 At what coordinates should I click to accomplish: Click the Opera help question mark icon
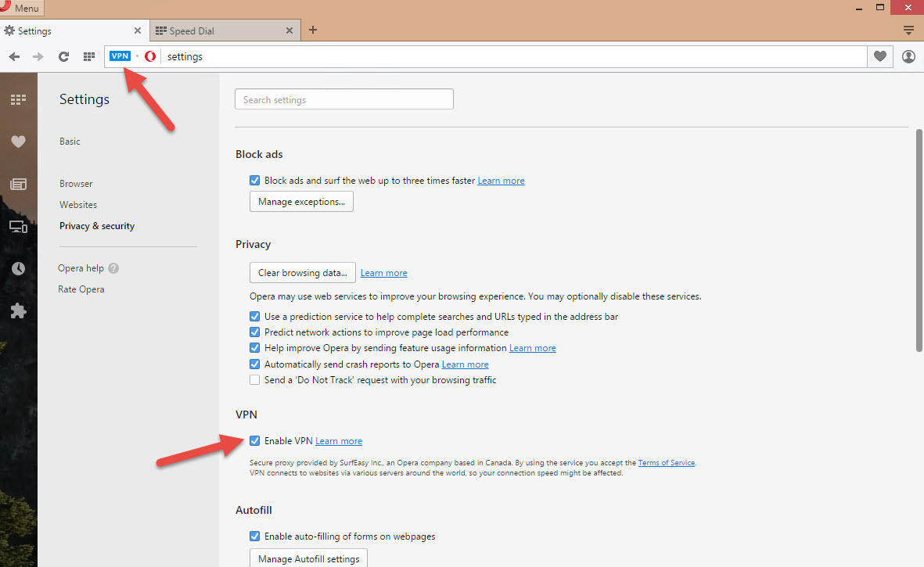click(113, 268)
